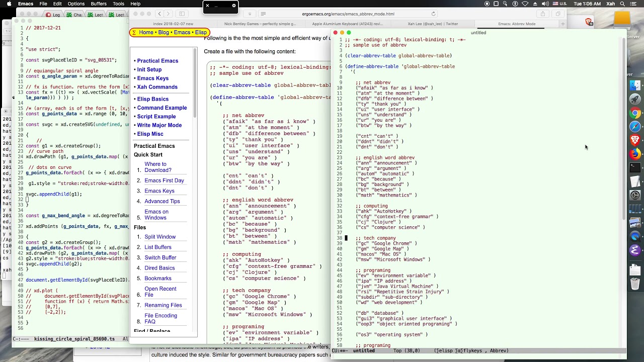The image size is (644, 362).
Task: Open System Preferences from the Dock
Action: [635, 195]
